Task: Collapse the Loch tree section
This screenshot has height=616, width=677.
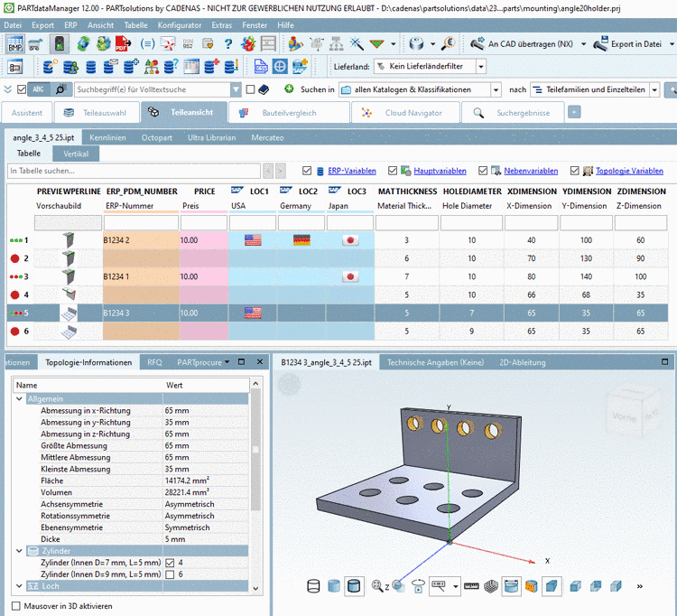Action: 19,586
